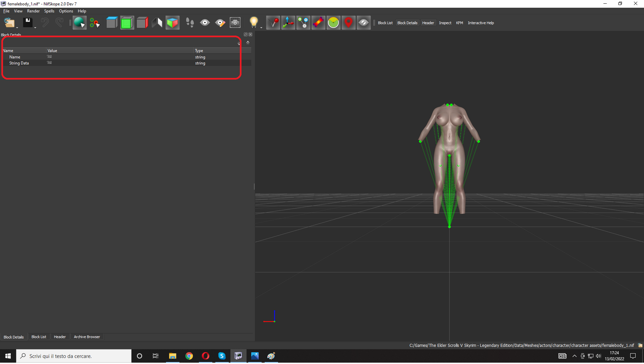Toggle the Show Nodes display
Viewport: 644px width, 364px height.
click(303, 23)
